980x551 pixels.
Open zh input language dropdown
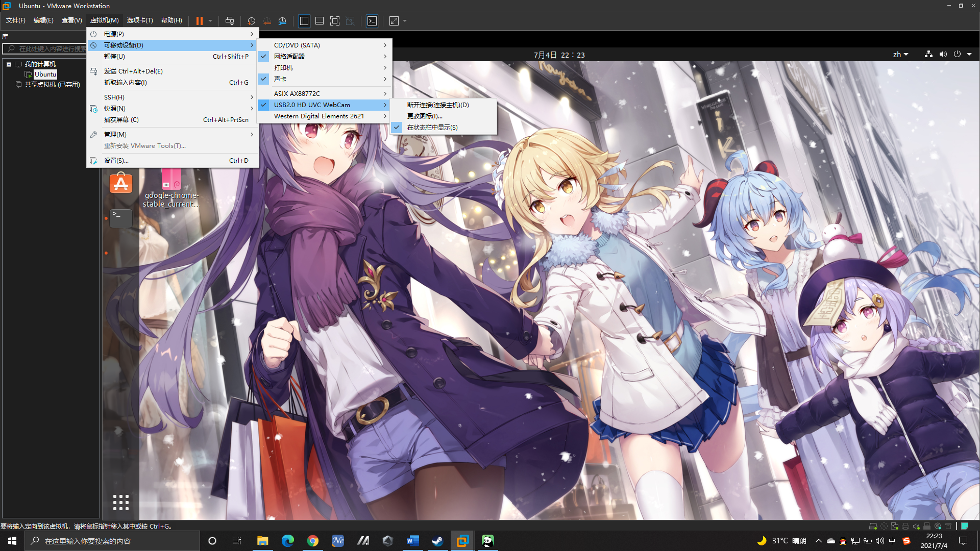coord(900,55)
